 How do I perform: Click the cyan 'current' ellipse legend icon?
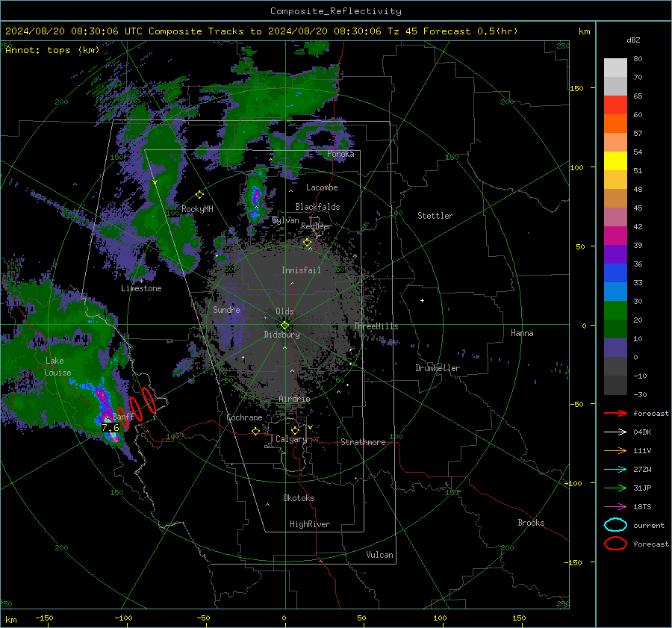click(615, 525)
